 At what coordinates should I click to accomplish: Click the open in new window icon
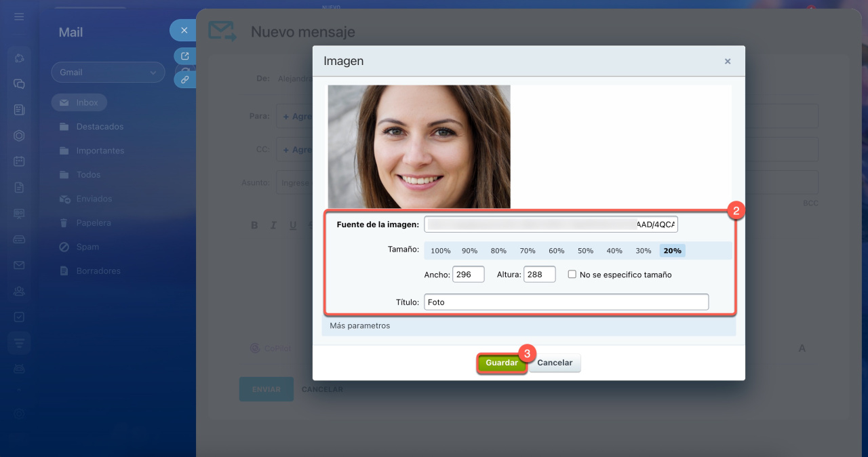tap(184, 56)
